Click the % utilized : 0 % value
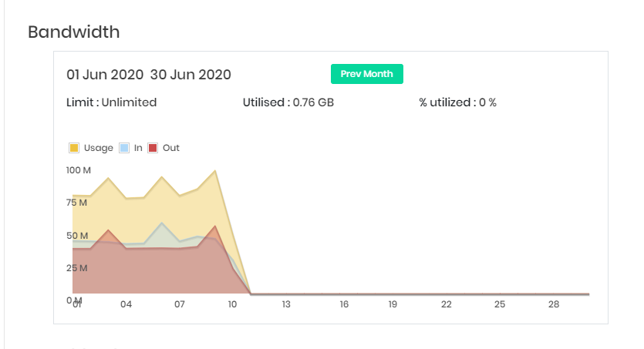The image size is (644, 349). click(457, 102)
